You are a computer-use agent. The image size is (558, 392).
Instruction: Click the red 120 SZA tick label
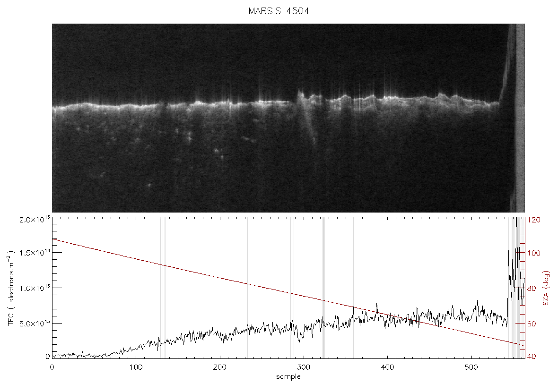tap(534, 220)
